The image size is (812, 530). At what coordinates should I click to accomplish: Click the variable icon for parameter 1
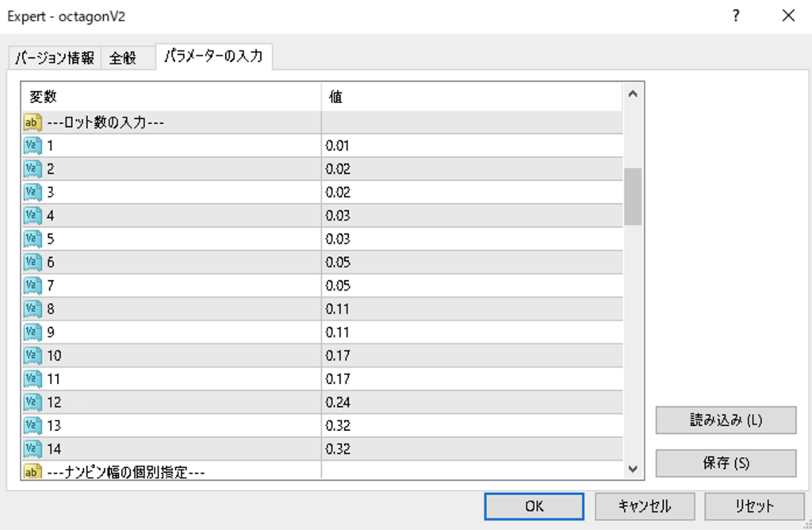click(33, 146)
